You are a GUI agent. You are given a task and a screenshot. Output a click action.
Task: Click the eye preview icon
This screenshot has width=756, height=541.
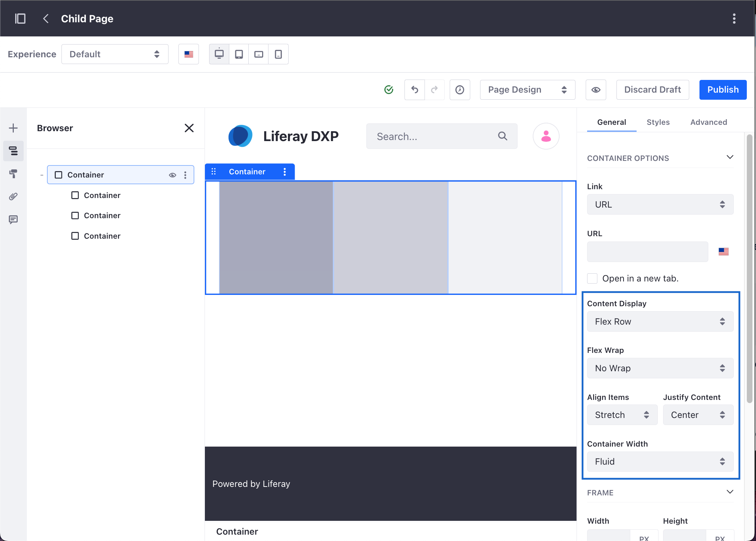(x=596, y=89)
